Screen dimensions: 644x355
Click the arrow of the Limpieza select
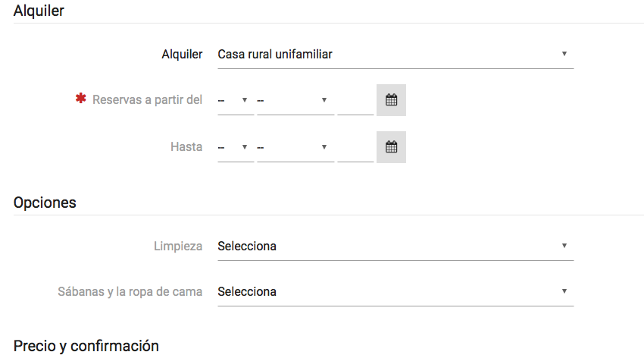click(564, 246)
